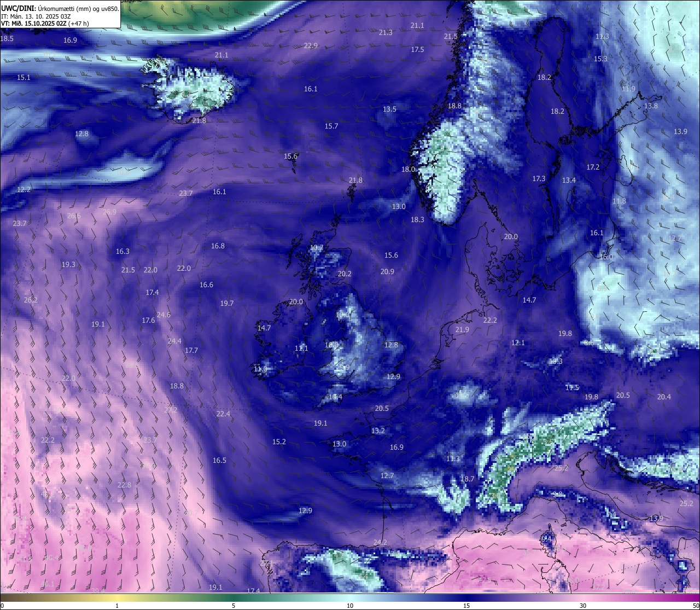This screenshot has width=700, height=610.
Task: Select the map value "24.2"
Action: tap(380, 543)
